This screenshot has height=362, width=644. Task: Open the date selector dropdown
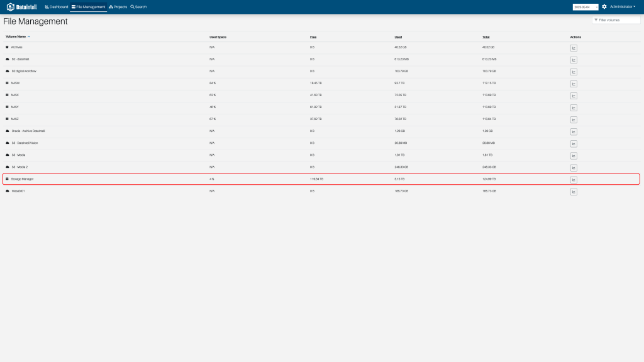coord(586,7)
